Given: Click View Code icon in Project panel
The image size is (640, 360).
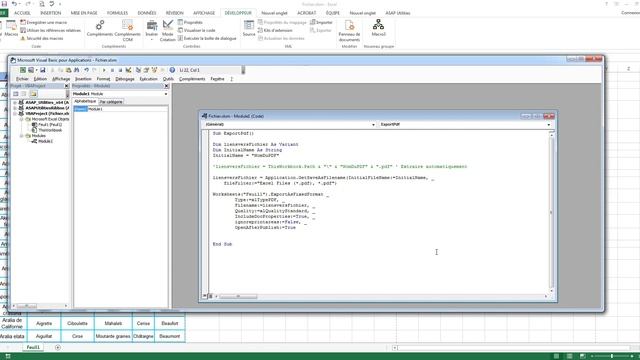Looking at the screenshot, I should click(16, 94).
